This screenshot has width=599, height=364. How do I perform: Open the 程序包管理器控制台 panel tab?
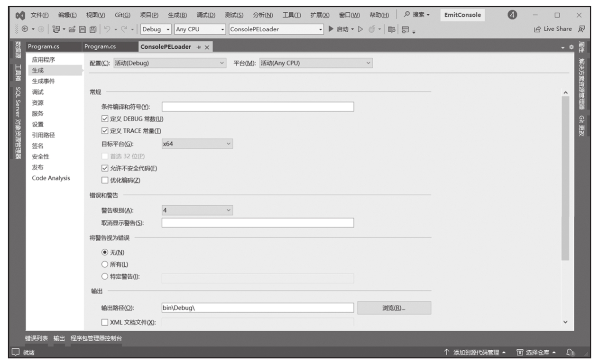(96, 338)
